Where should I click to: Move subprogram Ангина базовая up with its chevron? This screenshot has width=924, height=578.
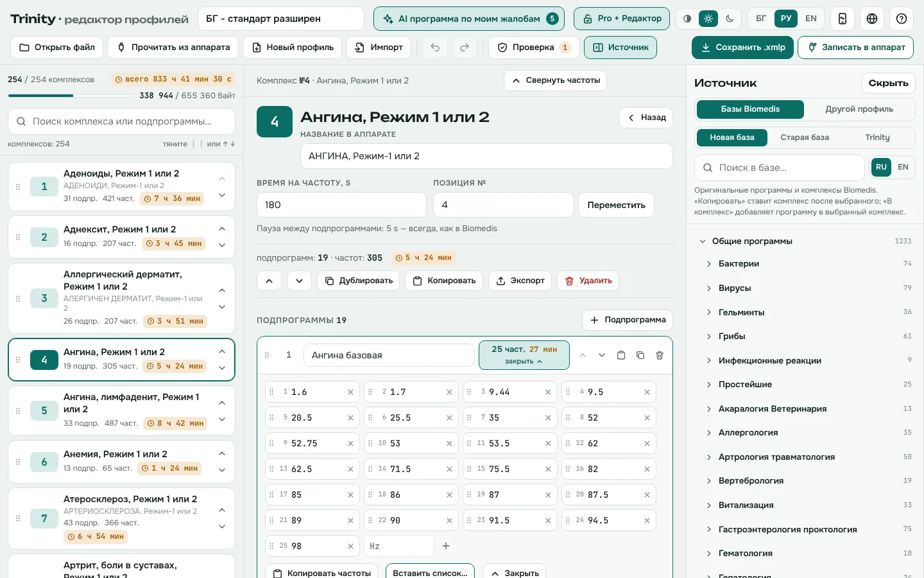point(583,355)
